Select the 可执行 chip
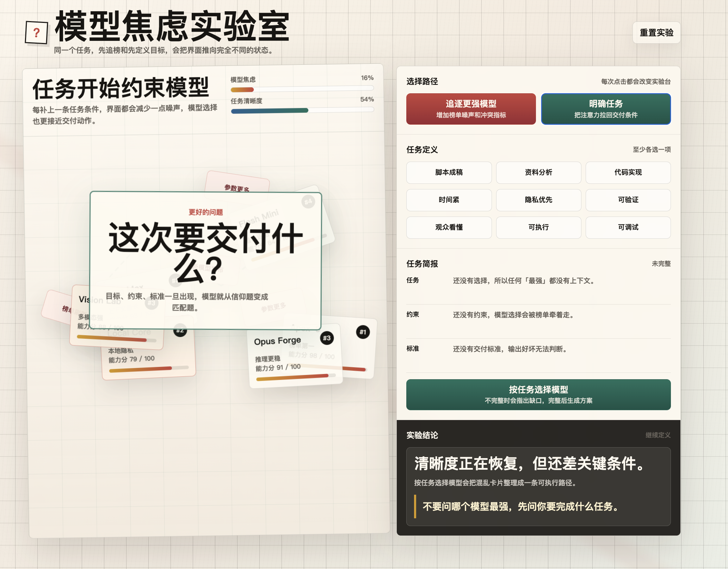The width and height of the screenshot is (728, 569). pyautogui.click(x=538, y=227)
